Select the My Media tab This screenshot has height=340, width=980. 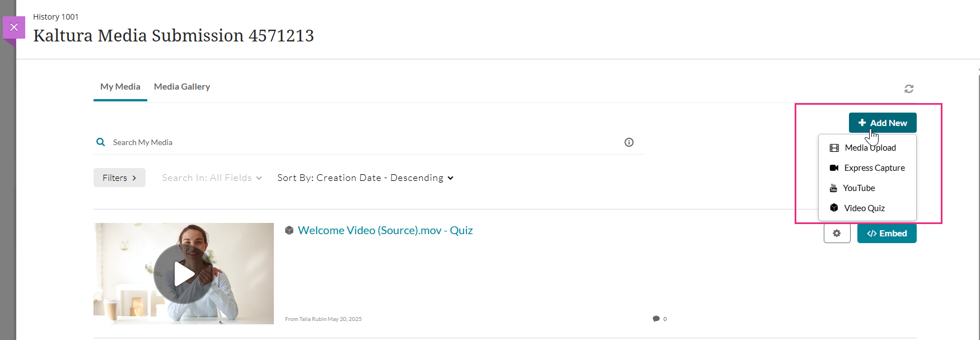click(120, 87)
